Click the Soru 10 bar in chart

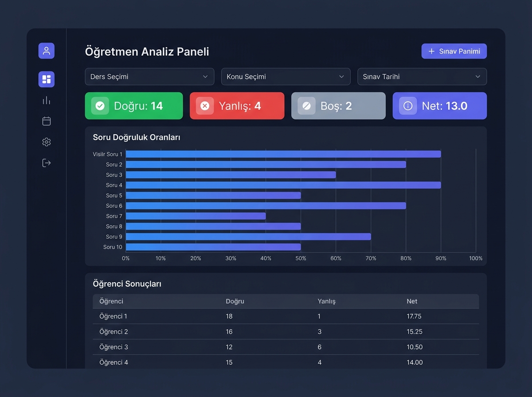(213, 247)
